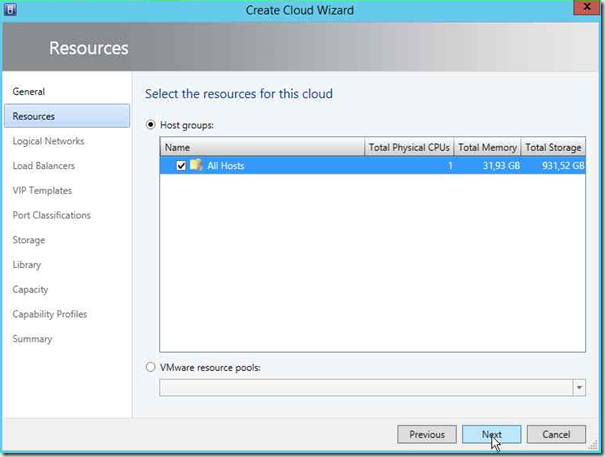Select the Host groups radio button
The image size is (605, 457).
(x=150, y=125)
